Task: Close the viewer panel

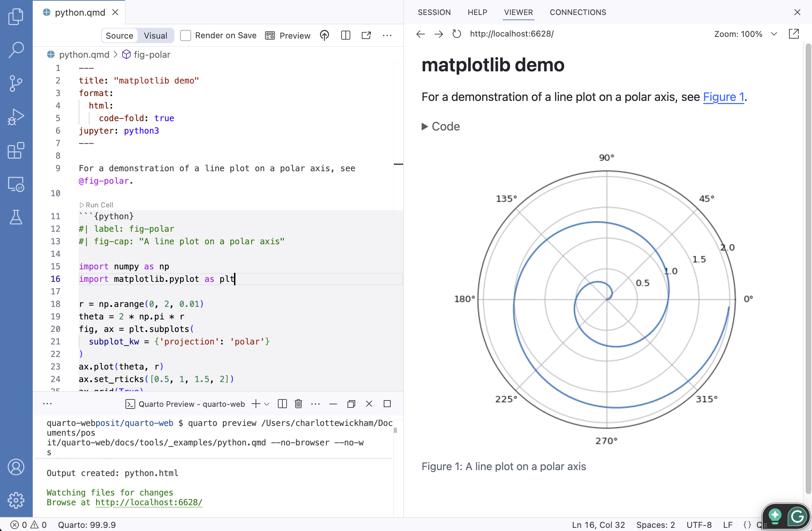Action: [x=797, y=13]
